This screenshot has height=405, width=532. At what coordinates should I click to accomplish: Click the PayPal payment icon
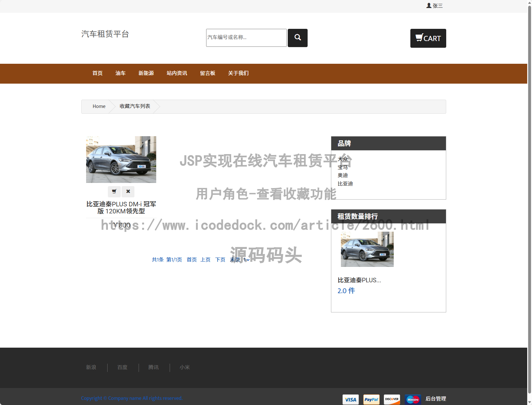[371, 400]
